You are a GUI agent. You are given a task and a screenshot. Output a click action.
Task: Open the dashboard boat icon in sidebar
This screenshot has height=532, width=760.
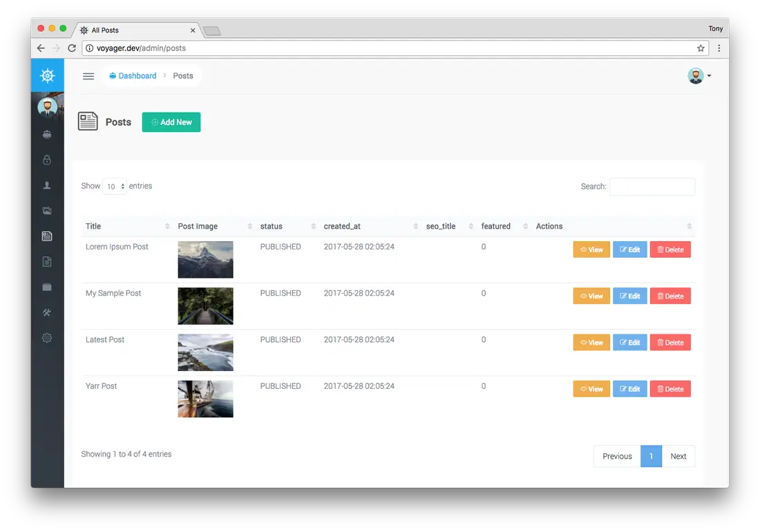(x=47, y=134)
